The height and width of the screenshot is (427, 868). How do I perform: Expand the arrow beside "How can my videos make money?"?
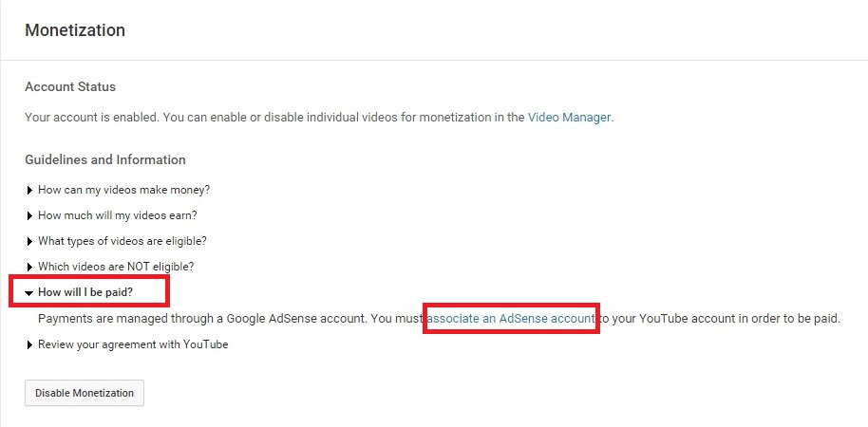coord(29,191)
